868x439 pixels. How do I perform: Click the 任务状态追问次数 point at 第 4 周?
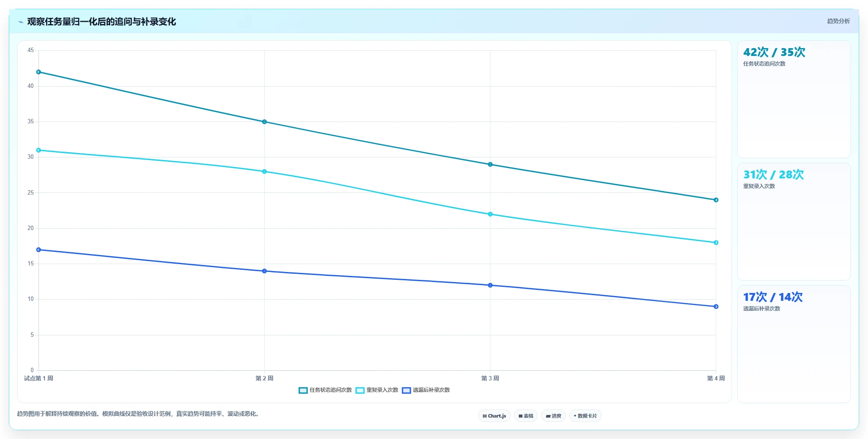pos(716,200)
